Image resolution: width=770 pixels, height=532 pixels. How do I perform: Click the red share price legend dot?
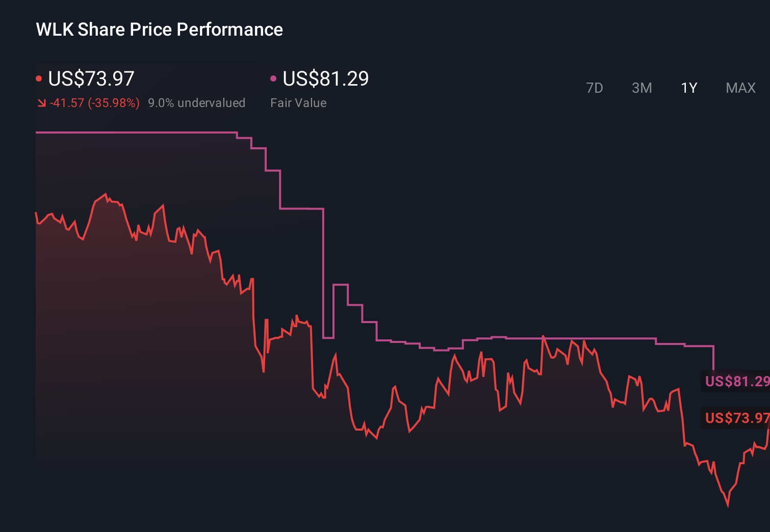point(39,77)
